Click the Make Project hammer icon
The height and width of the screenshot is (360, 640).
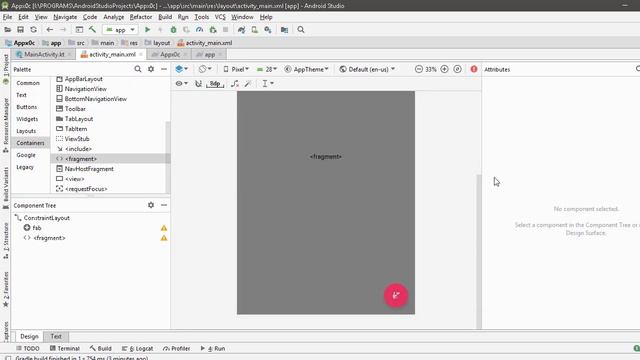pyautogui.click(x=93, y=30)
